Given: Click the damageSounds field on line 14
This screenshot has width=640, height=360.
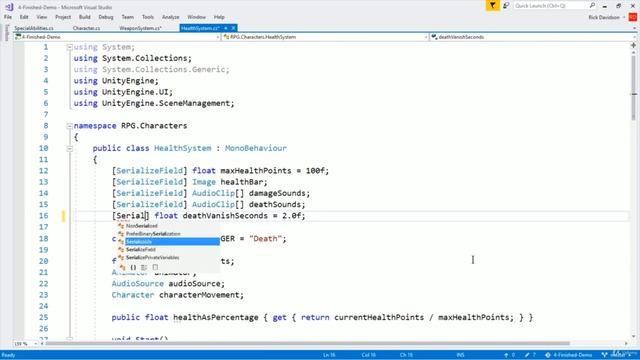Looking at the screenshot, I should (x=277, y=193).
